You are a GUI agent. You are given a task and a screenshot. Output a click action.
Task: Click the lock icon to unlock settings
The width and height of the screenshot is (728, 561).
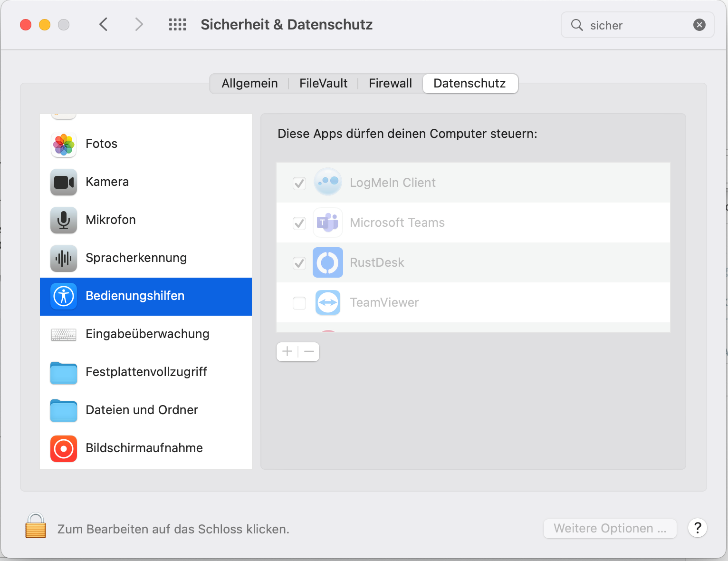pos(36,526)
